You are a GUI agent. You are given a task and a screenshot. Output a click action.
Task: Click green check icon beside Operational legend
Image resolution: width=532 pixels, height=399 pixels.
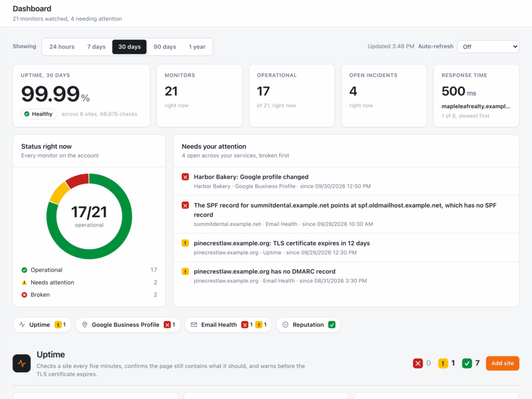coord(24,270)
